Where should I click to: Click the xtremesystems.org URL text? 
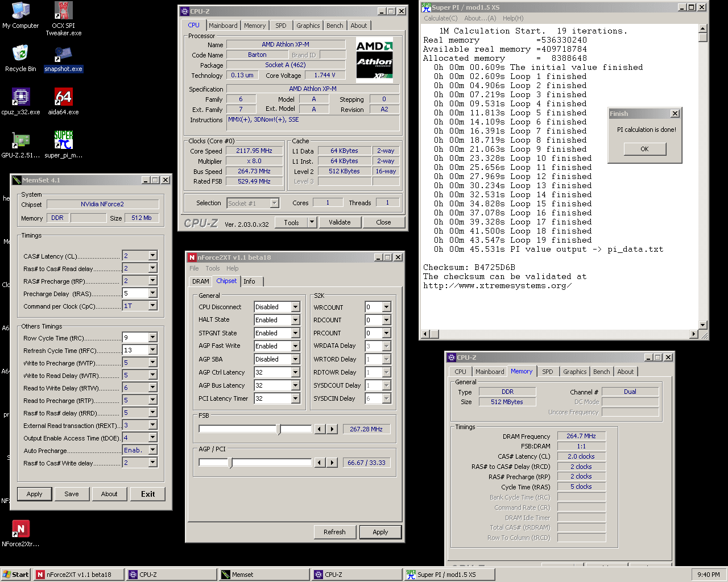click(x=497, y=285)
